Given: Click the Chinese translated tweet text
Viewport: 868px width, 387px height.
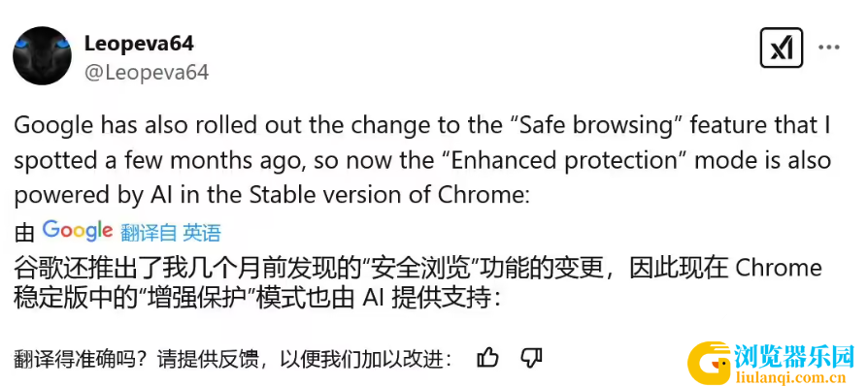Looking at the screenshot, I should [x=417, y=282].
